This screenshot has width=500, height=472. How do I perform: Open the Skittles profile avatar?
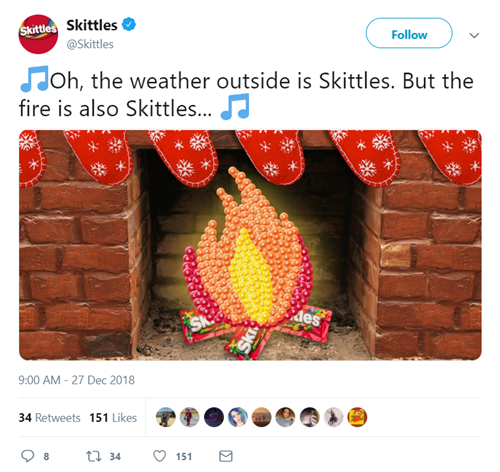38,34
